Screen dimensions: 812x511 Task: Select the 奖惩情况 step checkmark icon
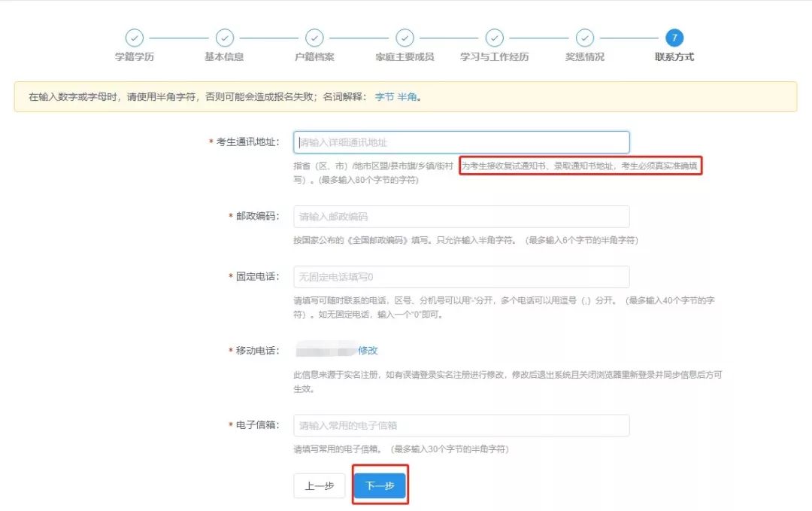584,38
